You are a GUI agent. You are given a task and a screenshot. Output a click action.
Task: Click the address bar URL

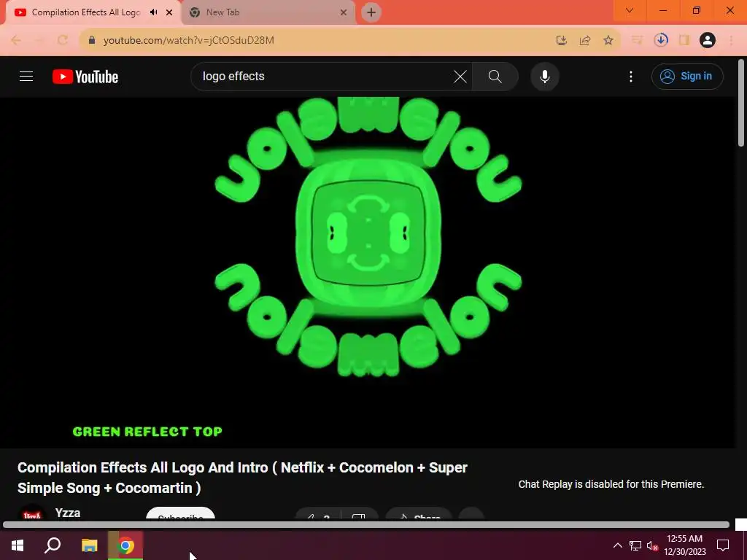pos(189,40)
